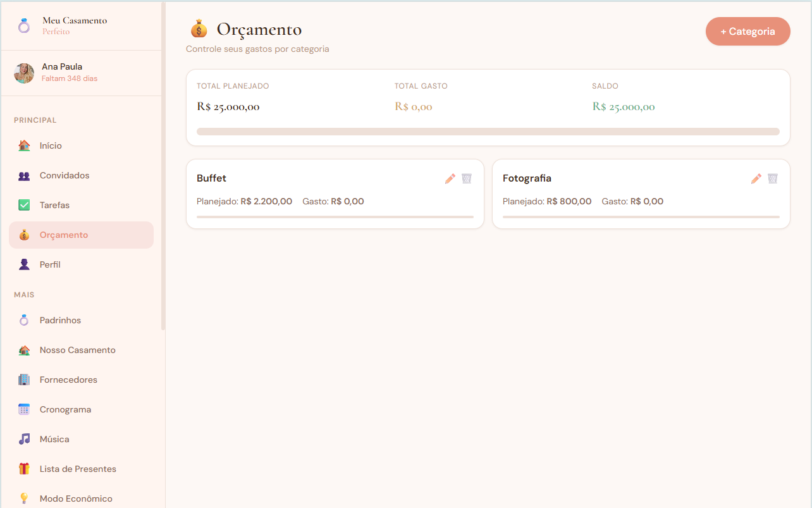This screenshot has width=812, height=508.
Task: Click the light bulb icon for Modo Econômico
Action: click(x=24, y=499)
